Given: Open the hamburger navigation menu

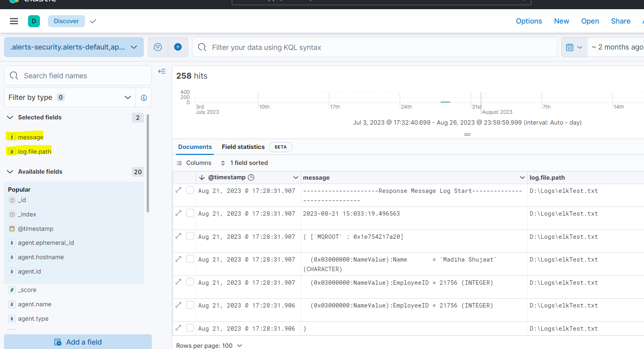Looking at the screenshot, I should tap(14, 21).
